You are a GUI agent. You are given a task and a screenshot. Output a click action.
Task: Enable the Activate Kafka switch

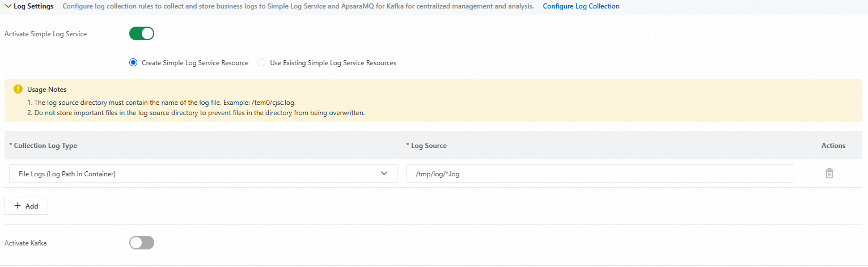point(142,243)
